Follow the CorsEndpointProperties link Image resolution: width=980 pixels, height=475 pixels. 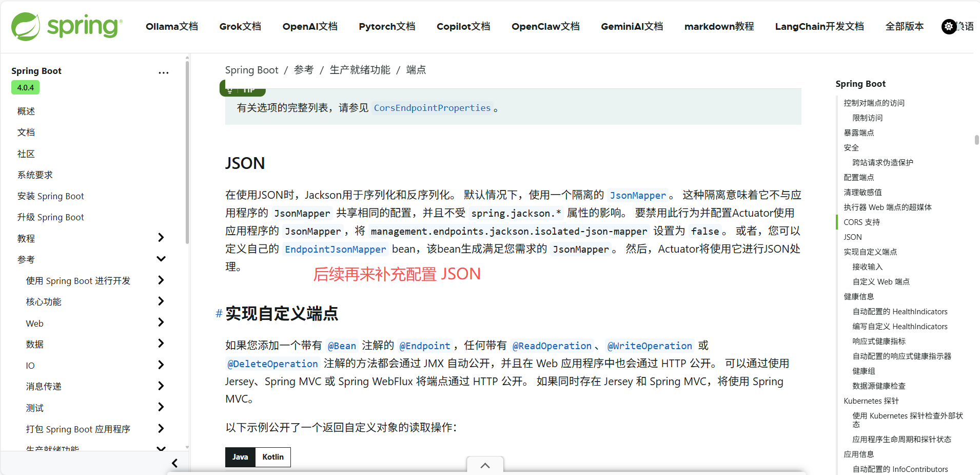click(x=432, y=108)
